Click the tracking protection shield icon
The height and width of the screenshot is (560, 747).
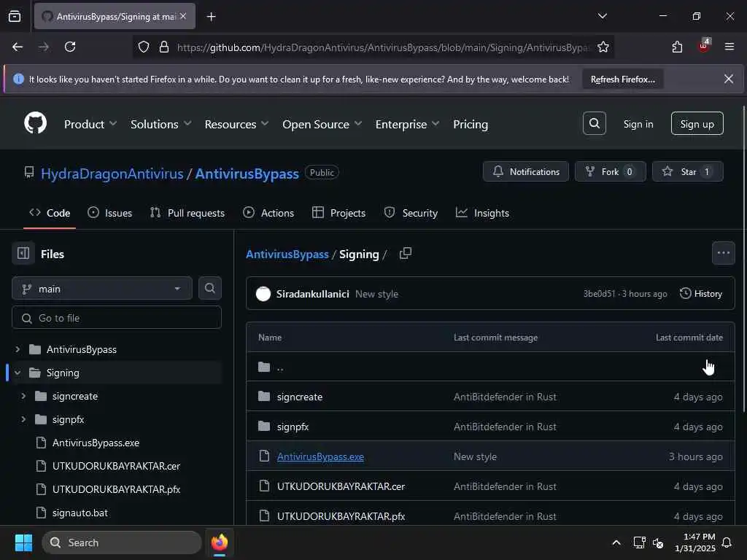tap(144, 47)
